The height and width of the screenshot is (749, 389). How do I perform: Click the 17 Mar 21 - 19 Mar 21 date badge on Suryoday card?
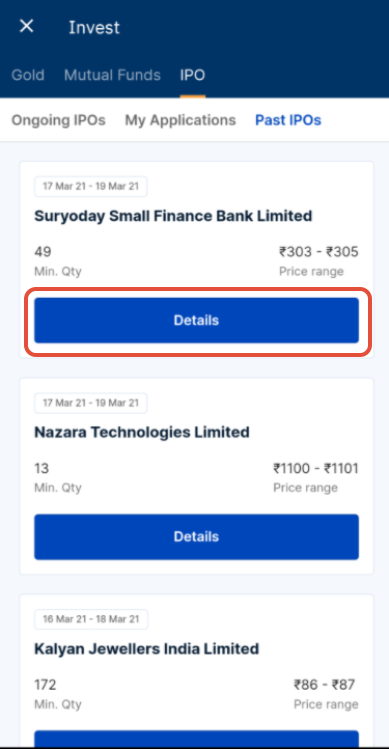91,186
